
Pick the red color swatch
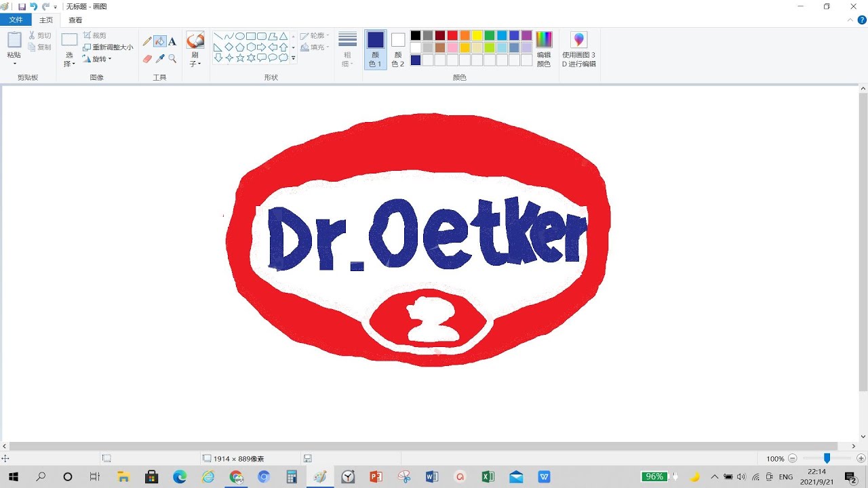tap(452, 36)
